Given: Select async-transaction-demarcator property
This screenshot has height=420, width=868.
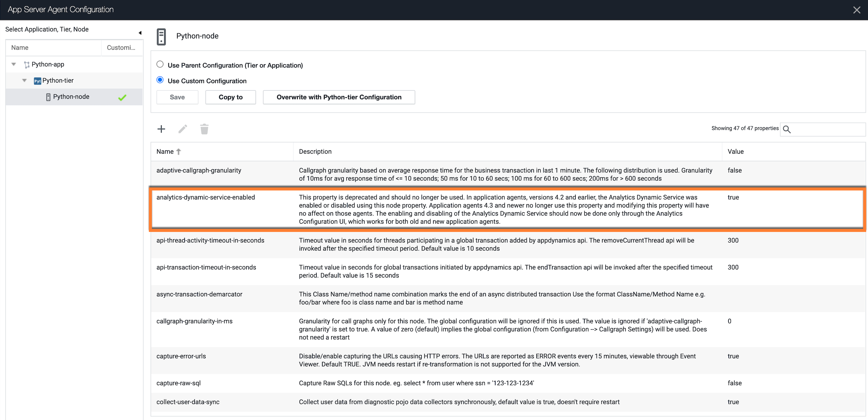Looking at the screenshot, I should click(199, 294).
